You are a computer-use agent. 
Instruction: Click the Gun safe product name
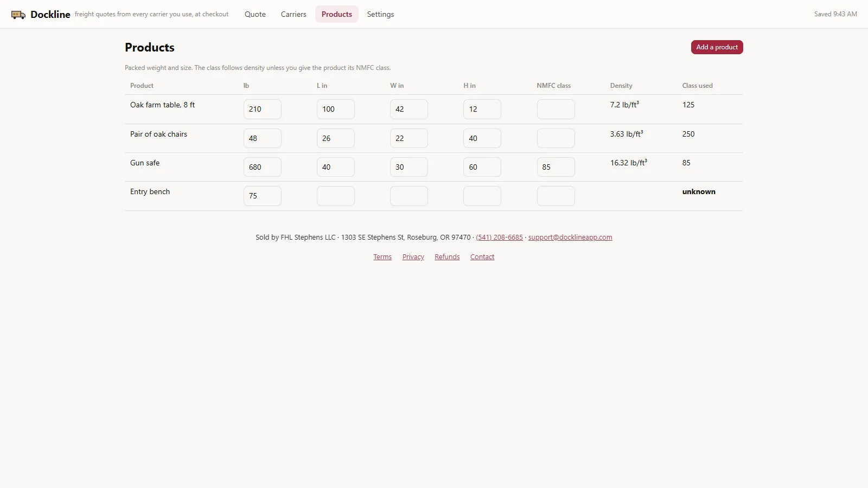[145, 163]
